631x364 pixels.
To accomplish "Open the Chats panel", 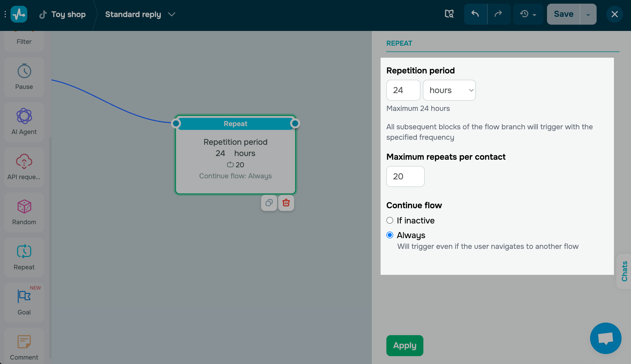I will click(x=624, y=271).
